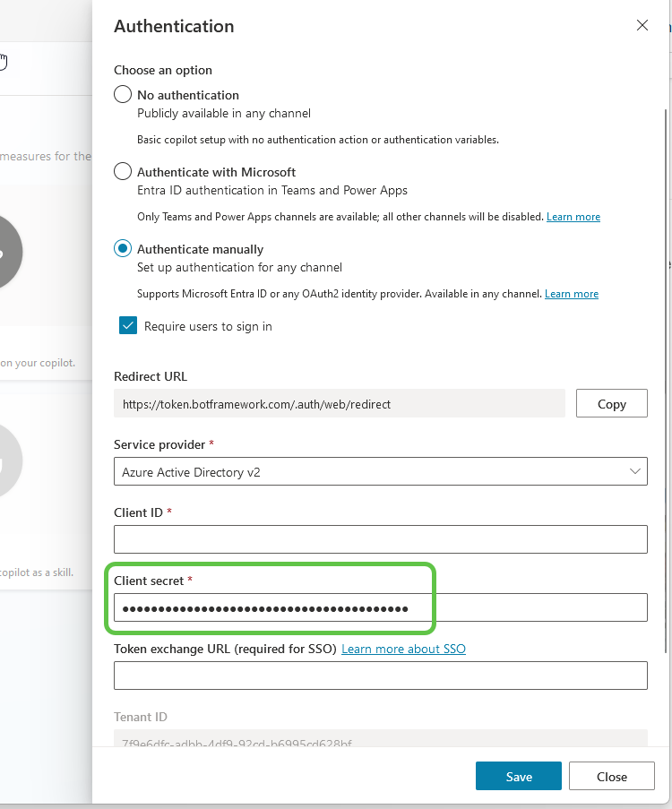Open Learn more link under Authenticate manually
The height and width of the screenshot is (809, 672).
572,294
